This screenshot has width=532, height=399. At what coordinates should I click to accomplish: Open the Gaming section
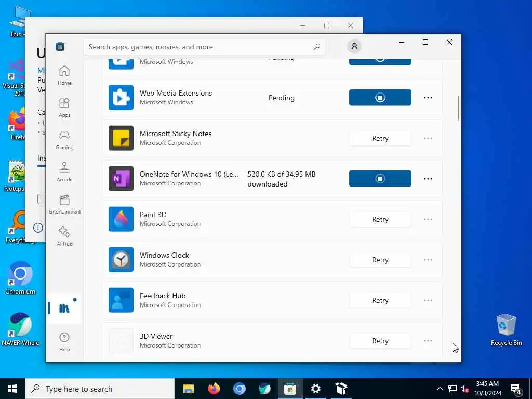(x=64, y=140)
